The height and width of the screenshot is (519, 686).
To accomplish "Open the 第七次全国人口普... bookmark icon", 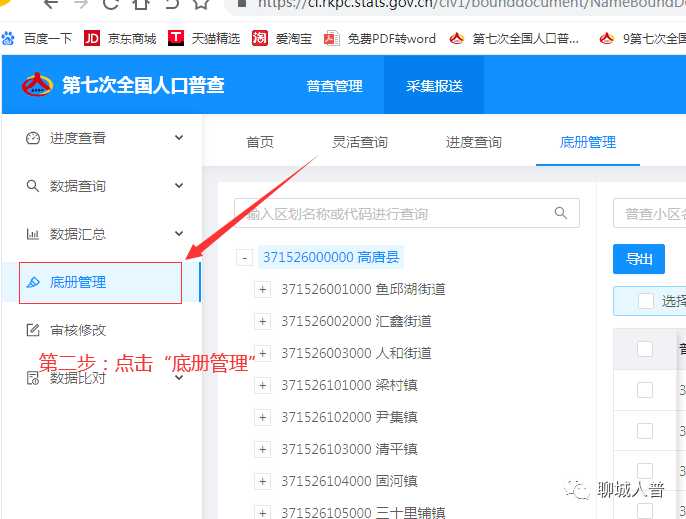I will click(457, 39).
